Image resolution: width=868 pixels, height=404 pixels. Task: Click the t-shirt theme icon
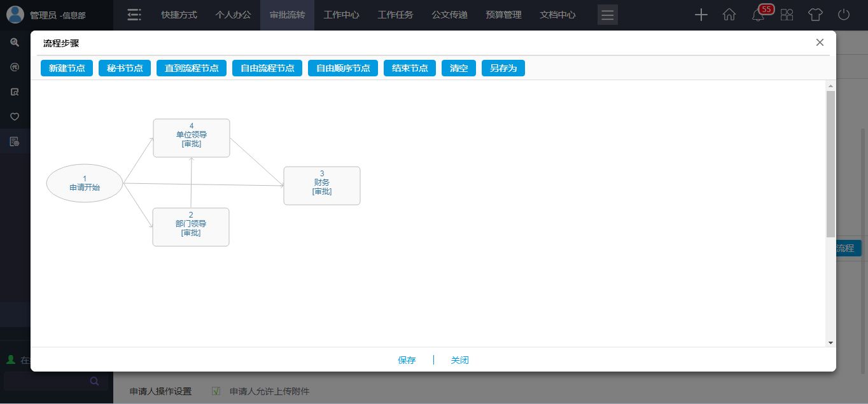815,15
